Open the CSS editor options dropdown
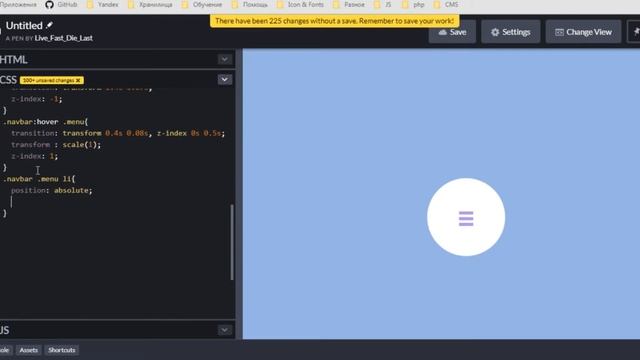The image size is (640, 360). pos(224,80)
